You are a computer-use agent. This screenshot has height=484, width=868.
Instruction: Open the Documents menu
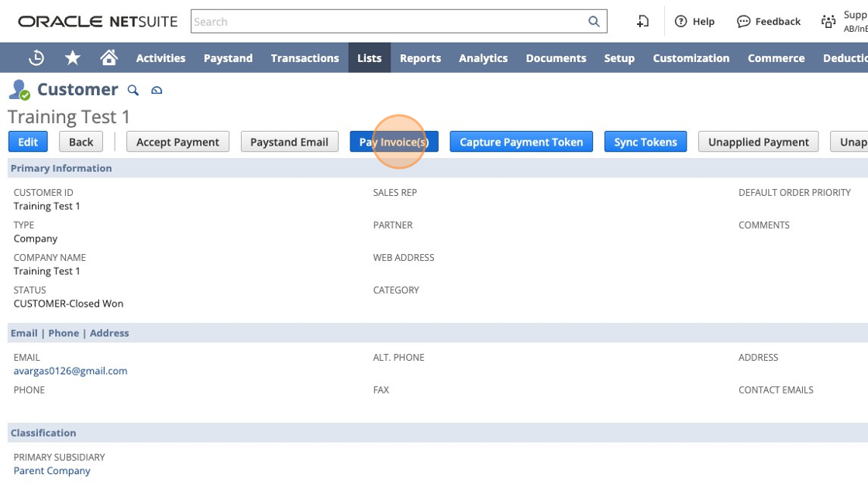click(556, 58)
